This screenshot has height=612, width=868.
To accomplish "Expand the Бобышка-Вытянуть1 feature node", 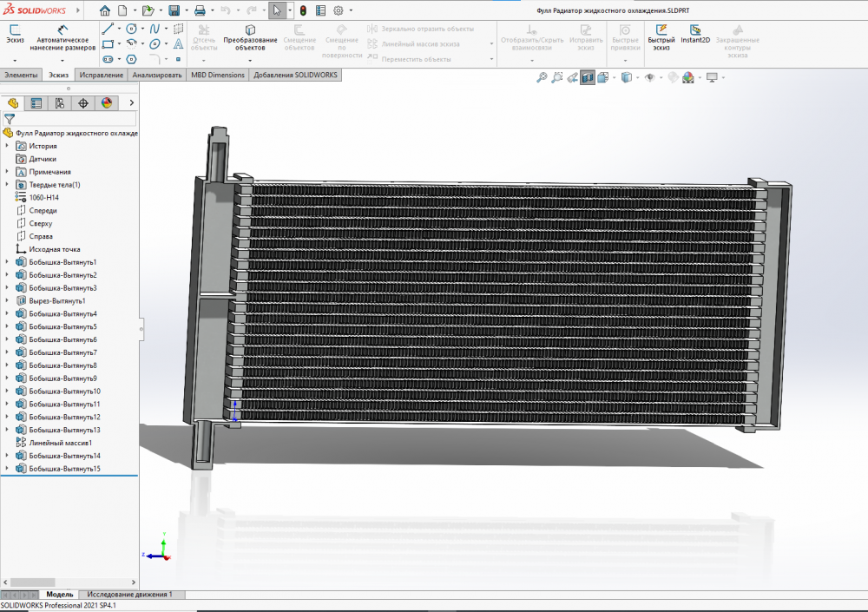I will 7,262.
